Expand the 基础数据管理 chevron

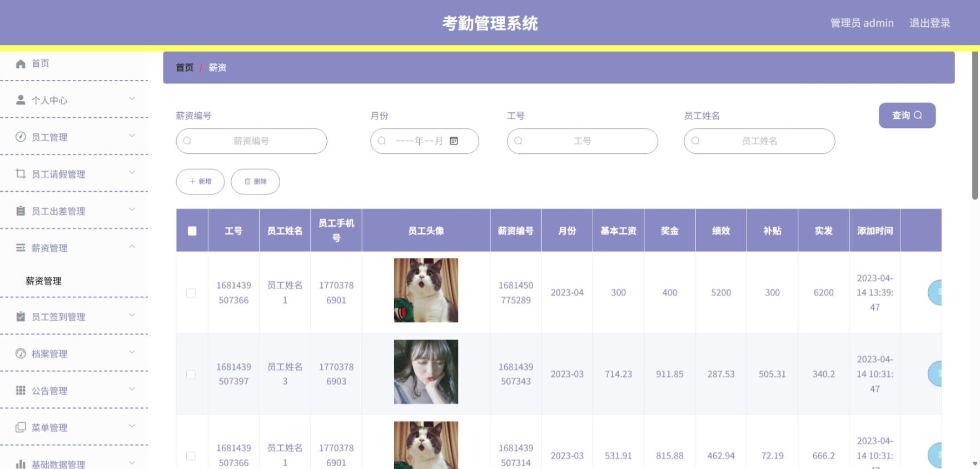[x=132, y=462]
